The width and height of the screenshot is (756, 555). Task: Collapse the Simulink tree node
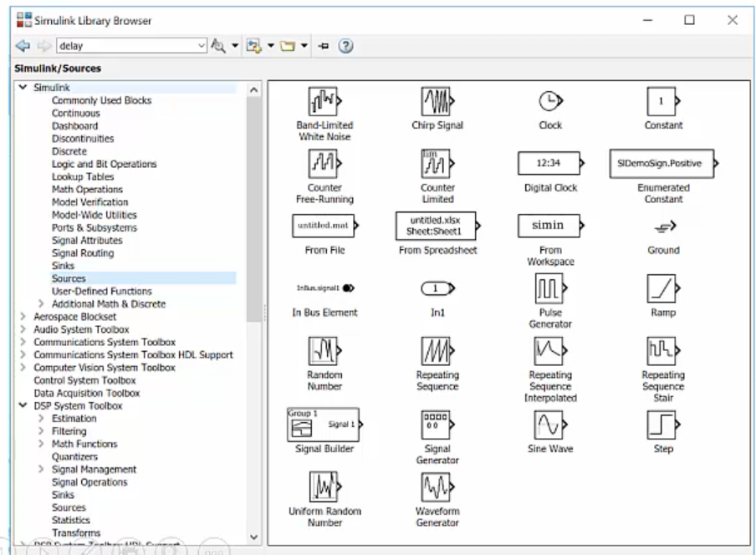23,87
